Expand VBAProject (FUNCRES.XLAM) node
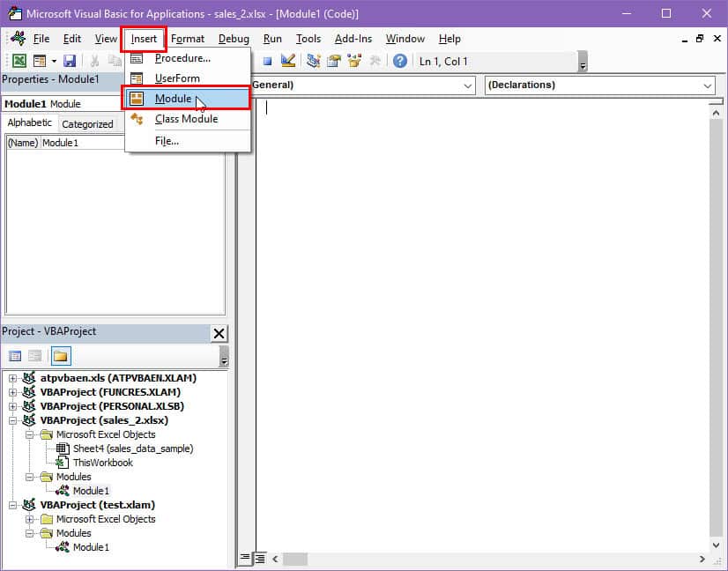The width and height of the screenshot is (728, 571). point(12,392)
